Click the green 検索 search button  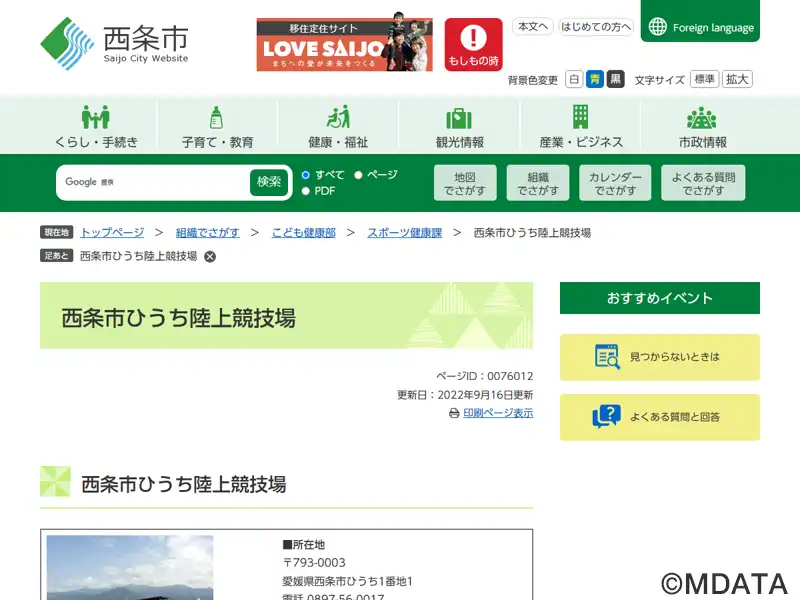point(269,182)
